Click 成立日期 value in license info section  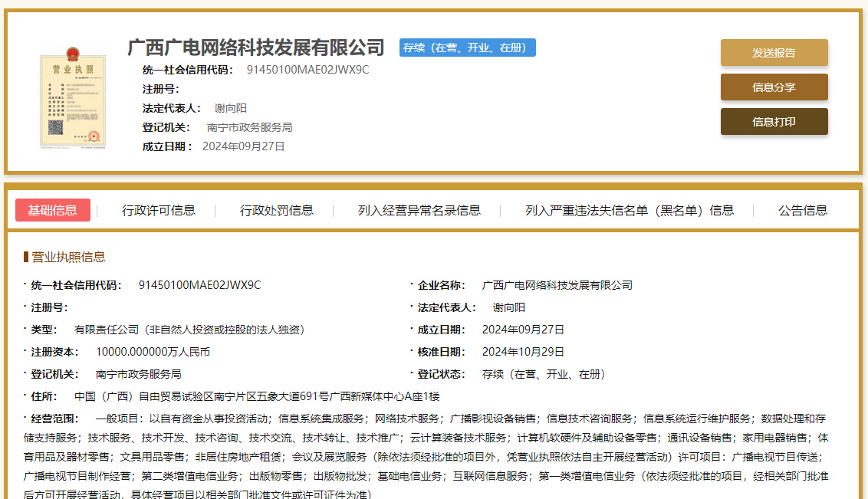click(523, 330)
